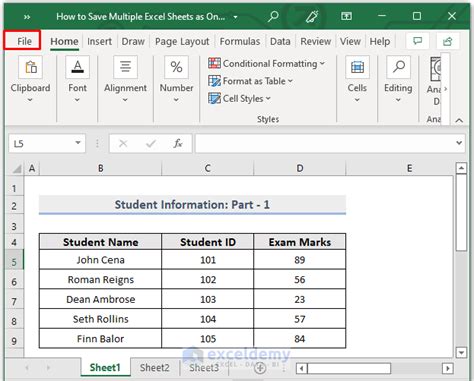Image resolution: width=474 pixels, height=381 pixels.
Task: Click the cell 'Dean Ambrose'
Action: (100, 299)
